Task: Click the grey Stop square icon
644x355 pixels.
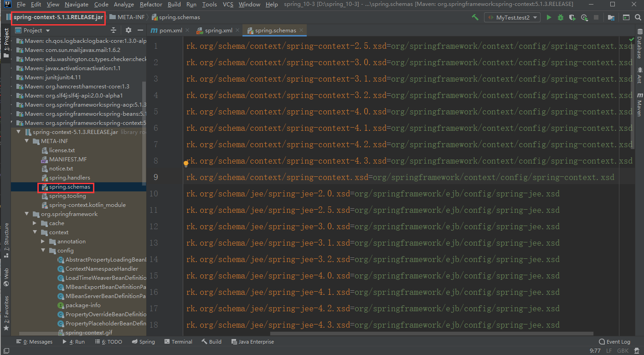Action: pyautogui.click(x=596, y=17)
